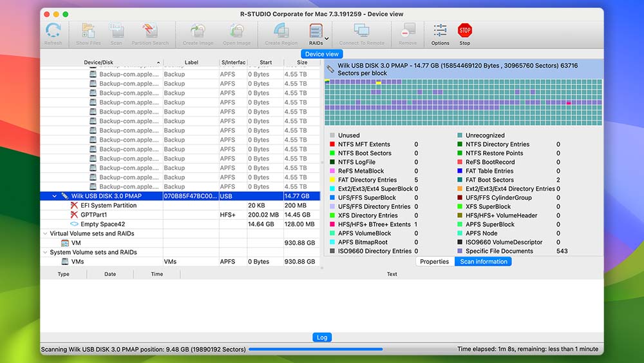This screenshot has height=363, width=644.
Task: Open the RAIDs dropdown arrow
Action: [x=327, y=39]
